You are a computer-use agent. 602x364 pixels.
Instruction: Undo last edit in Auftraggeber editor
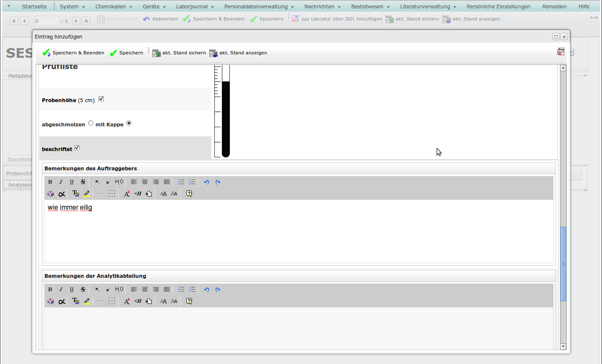206,182
